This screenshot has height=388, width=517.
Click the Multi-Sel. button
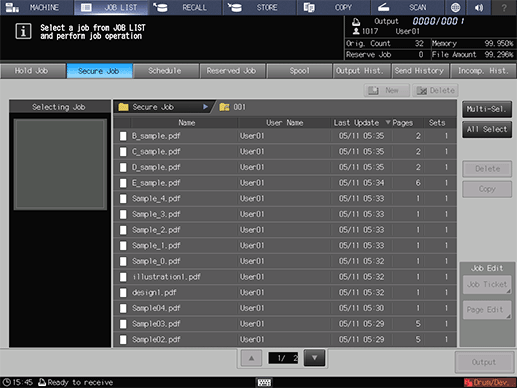(487, 109)
